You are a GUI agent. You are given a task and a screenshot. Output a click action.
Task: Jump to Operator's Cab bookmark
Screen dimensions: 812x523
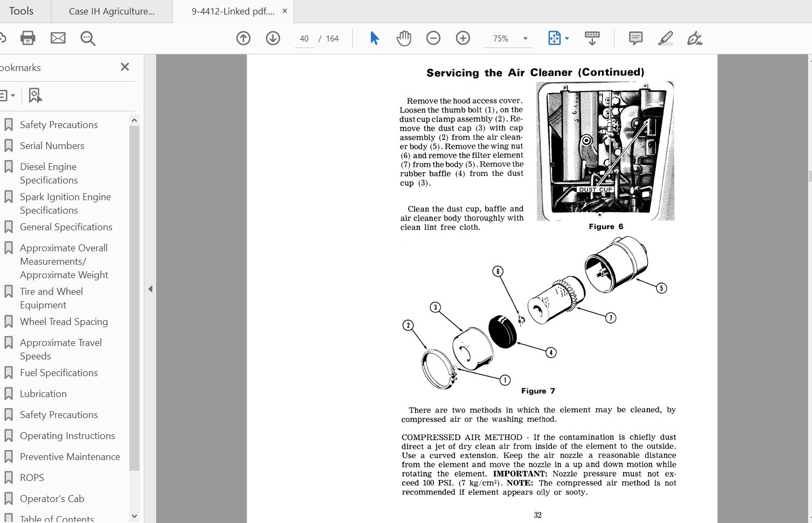[52, 499]
